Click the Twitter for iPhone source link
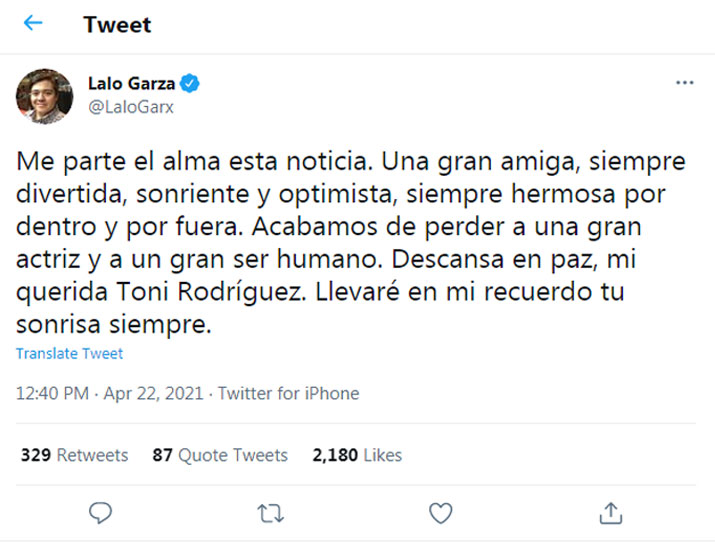Viewport: 715px width, 553px height. [288, 393]
